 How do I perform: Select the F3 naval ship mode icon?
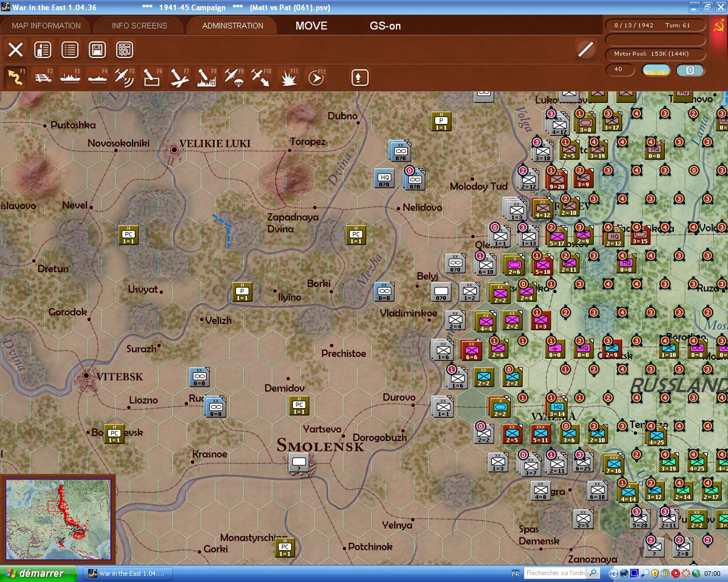(x=71, y=77)
